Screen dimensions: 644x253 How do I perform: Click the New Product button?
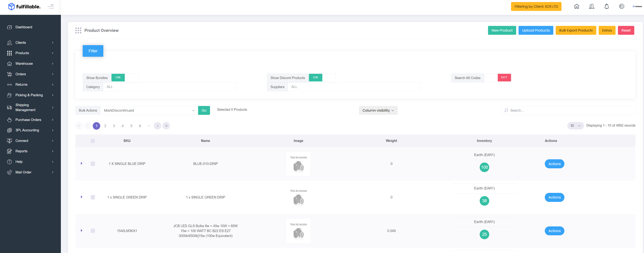coord(502,30)
